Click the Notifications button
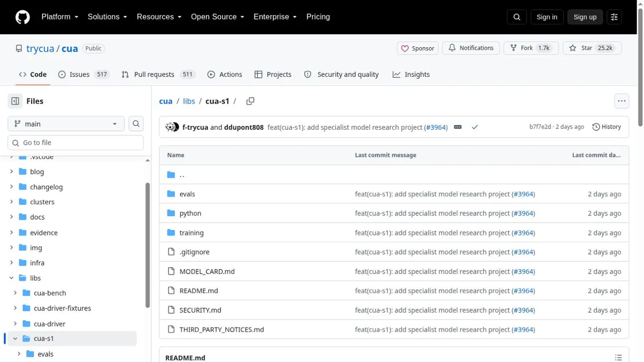Viewport: 644px width, 362px height. pos(471,48)
